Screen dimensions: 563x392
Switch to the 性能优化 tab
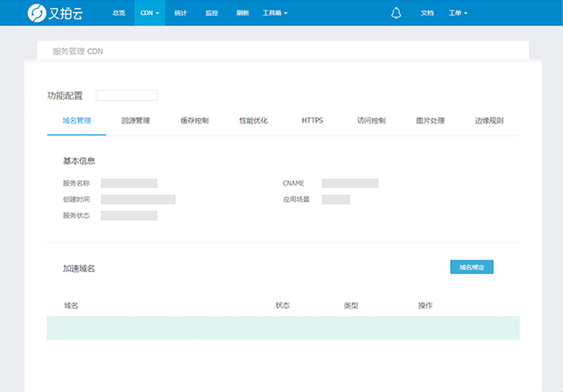coord(254,121)
